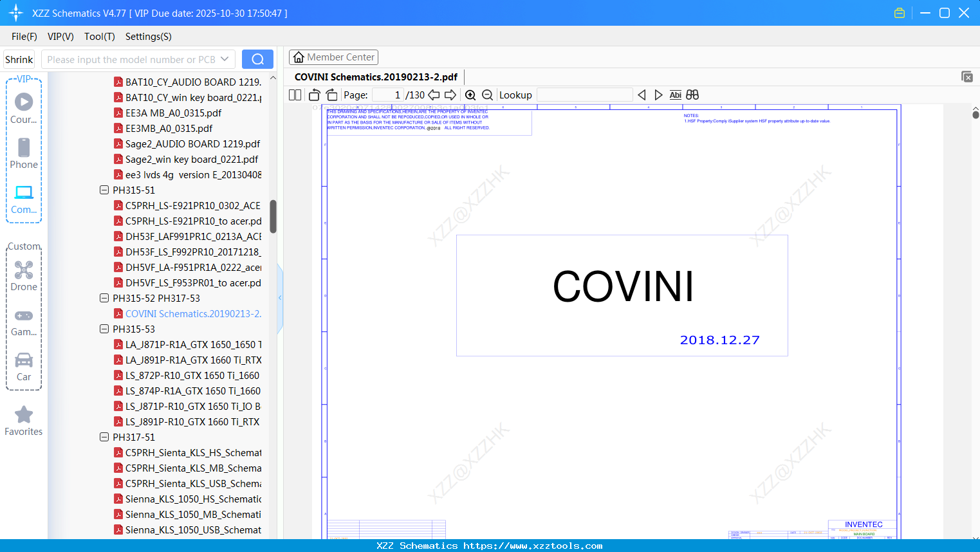The width and height of the screenshot is (980, 552).
Task: Click the binoculars search icon
Action: pos(692,95)
